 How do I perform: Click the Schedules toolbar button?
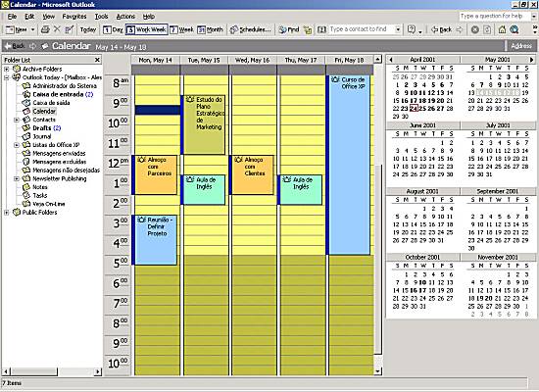[x=250, y=30]
